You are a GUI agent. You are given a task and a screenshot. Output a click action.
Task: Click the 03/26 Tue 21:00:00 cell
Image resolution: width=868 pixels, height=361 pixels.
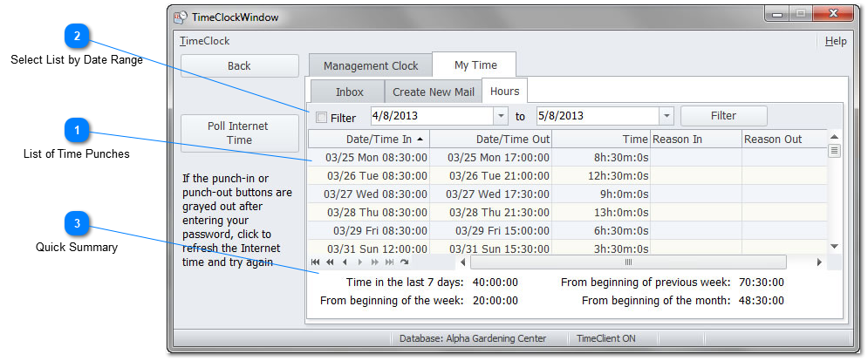tap(490, 175)
